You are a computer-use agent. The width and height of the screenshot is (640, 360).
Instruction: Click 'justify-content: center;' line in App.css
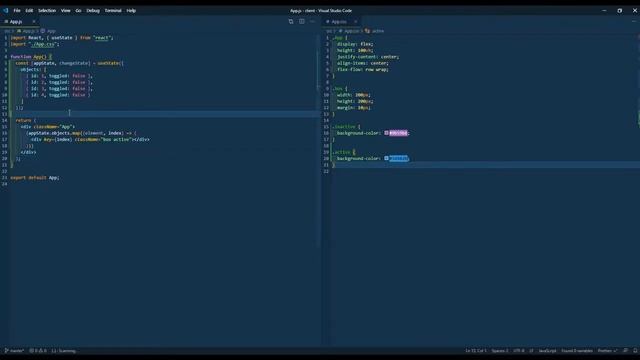tap(368, 57)
